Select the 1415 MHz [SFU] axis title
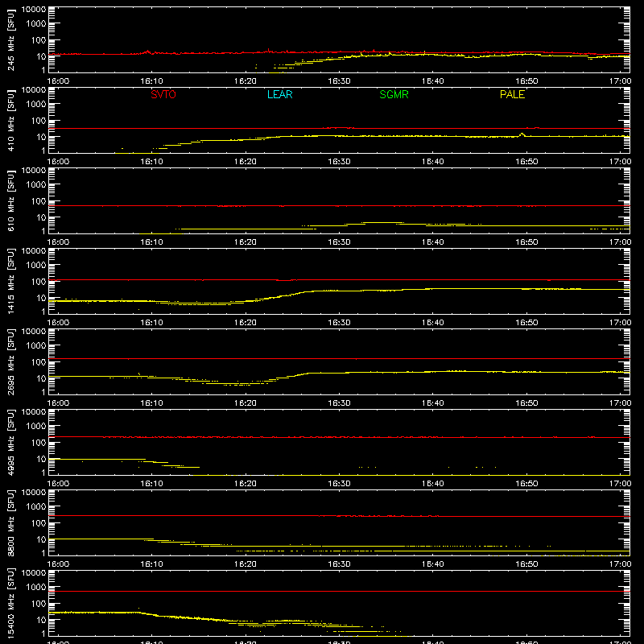 pyautogui.click(x=11, y=281)
